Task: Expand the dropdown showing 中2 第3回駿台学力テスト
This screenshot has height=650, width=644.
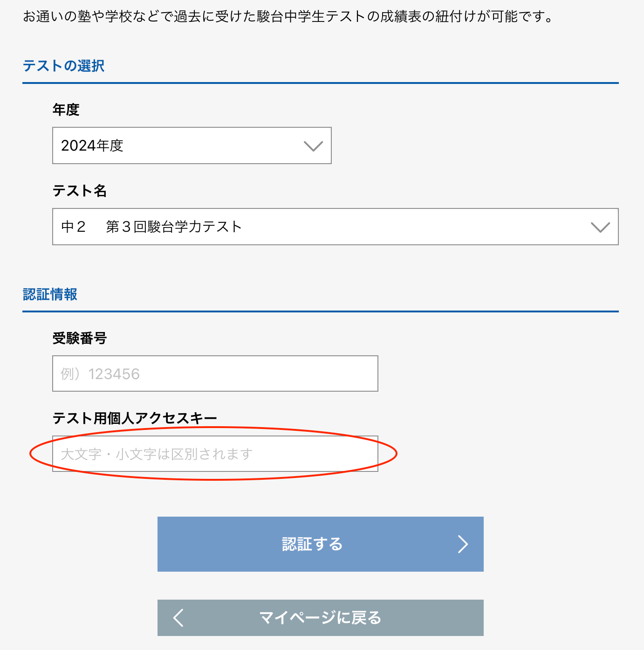Action: [336, 227]
